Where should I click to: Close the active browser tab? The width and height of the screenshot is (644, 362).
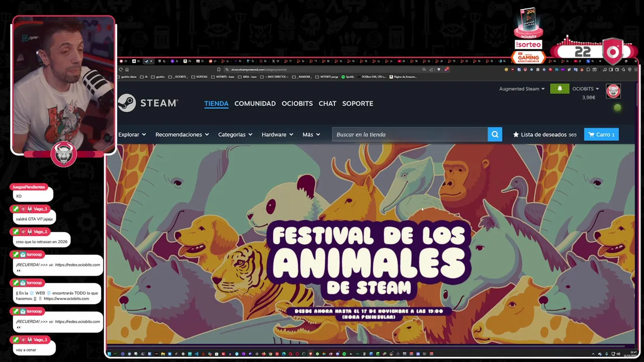coord(151,61)
